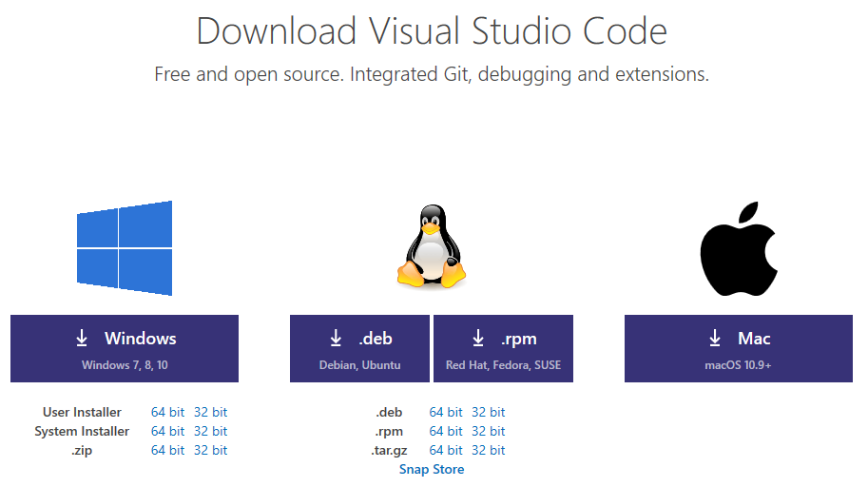This screenshot has width=868, height=487.
Task: Click the 'User Installer' label
Action: click(x=82, y=412)
